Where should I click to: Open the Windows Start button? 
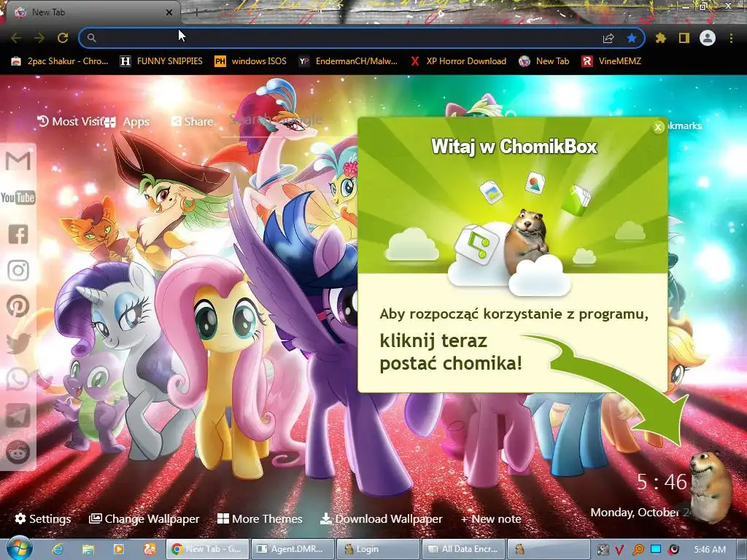tap(20, 549)
